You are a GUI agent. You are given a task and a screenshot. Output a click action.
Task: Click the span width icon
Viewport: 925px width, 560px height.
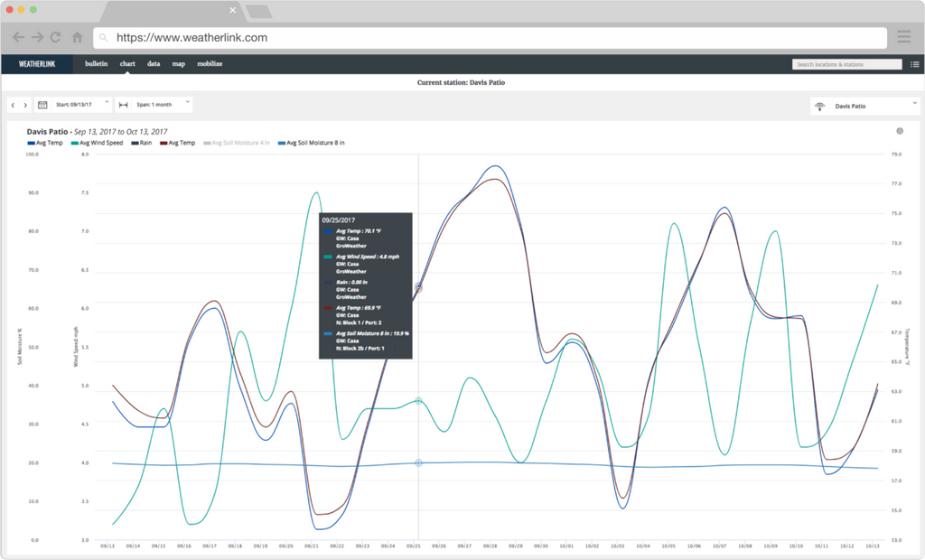pyautogui.click(x=123, y=105)
